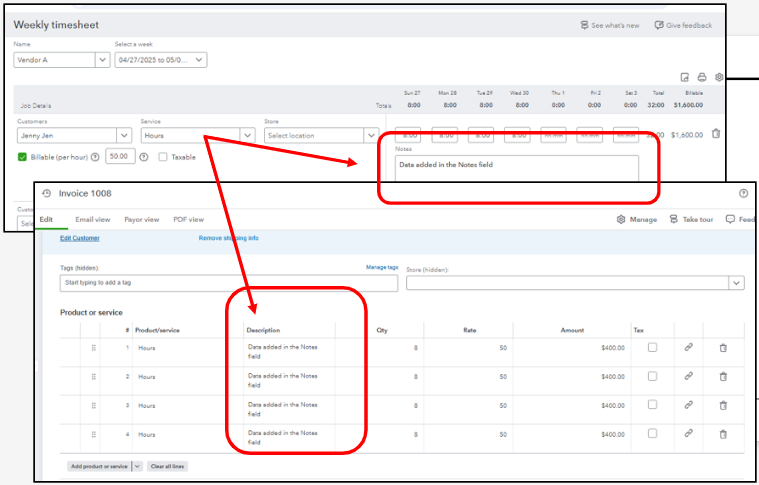
Task: Toggle Tax checkbox on invoice line 4
Action: [x=653, y=433]
